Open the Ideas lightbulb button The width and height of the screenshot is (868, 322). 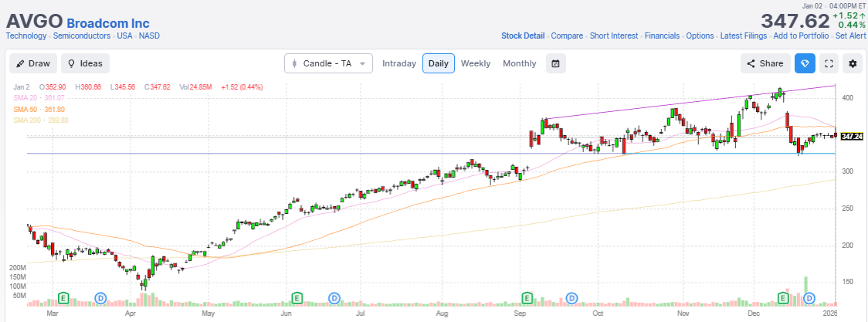point(85,63)
